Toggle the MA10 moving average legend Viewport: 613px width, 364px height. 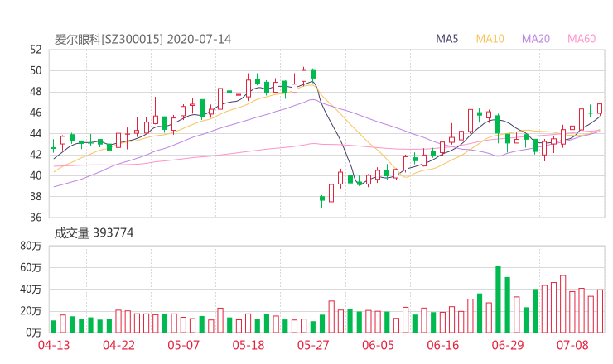click(490, 39)
